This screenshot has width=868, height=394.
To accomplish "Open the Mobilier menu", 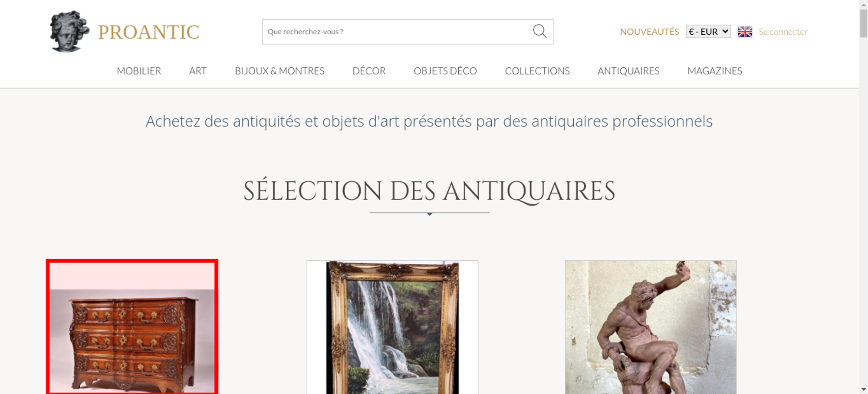I will click(x=139, y=71).
